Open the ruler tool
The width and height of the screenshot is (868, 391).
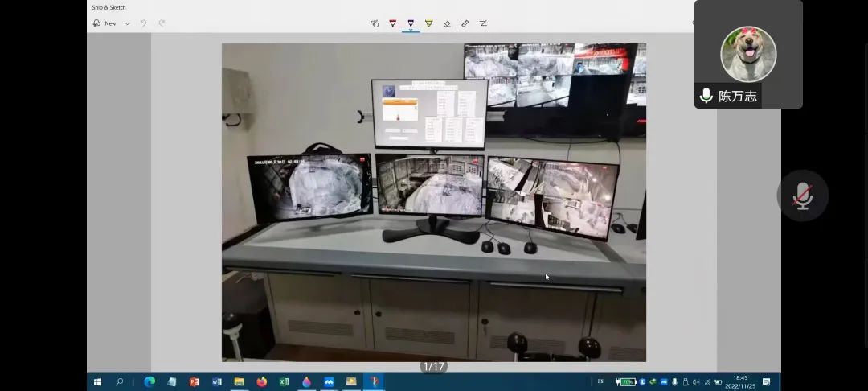click(x=465, y=23)
